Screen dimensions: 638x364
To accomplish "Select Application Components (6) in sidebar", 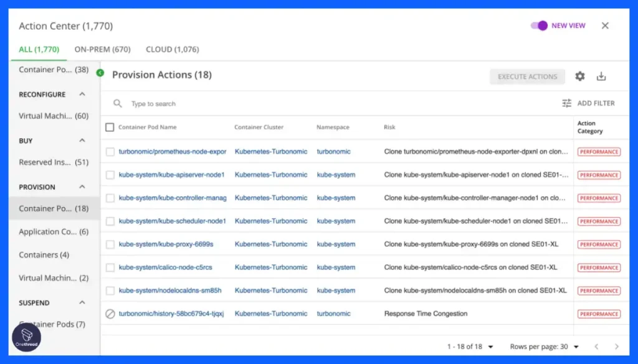I will pos(54,231).
